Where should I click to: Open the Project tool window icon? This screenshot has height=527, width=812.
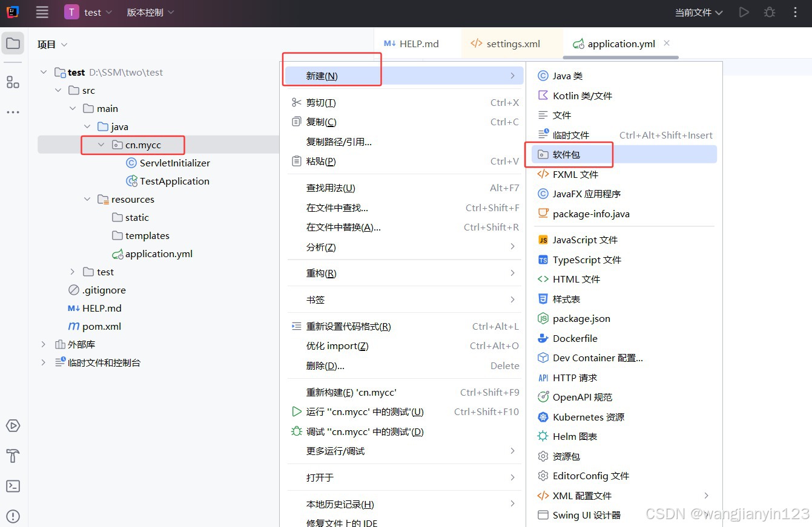(x=13, y=44)
